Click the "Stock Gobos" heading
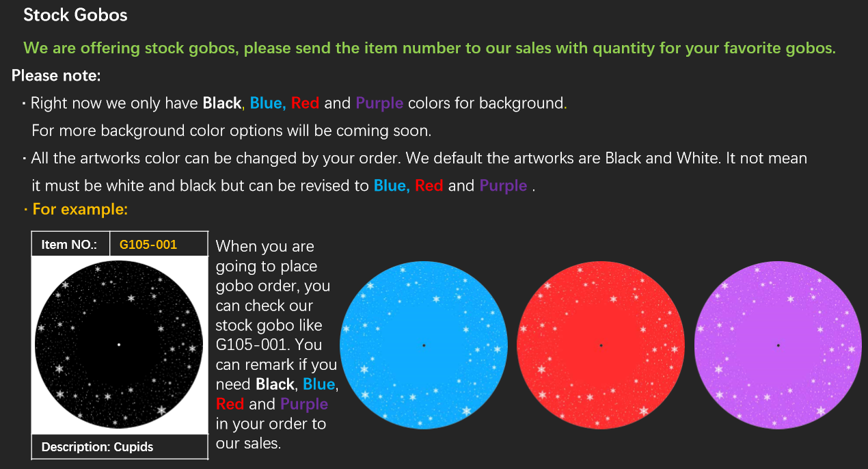 75,15
